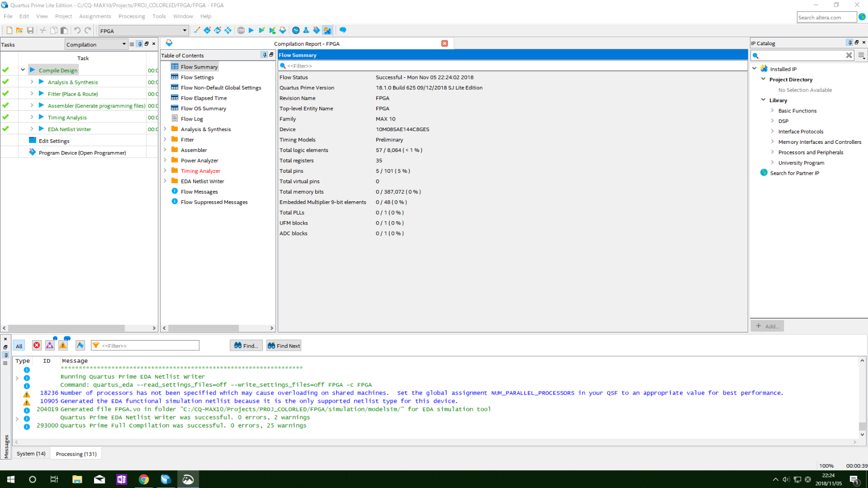868x488 pixels.
Task: Expand Fitter folder in Table of Contents
Action: pyautogui.click(x=165, y=139)
